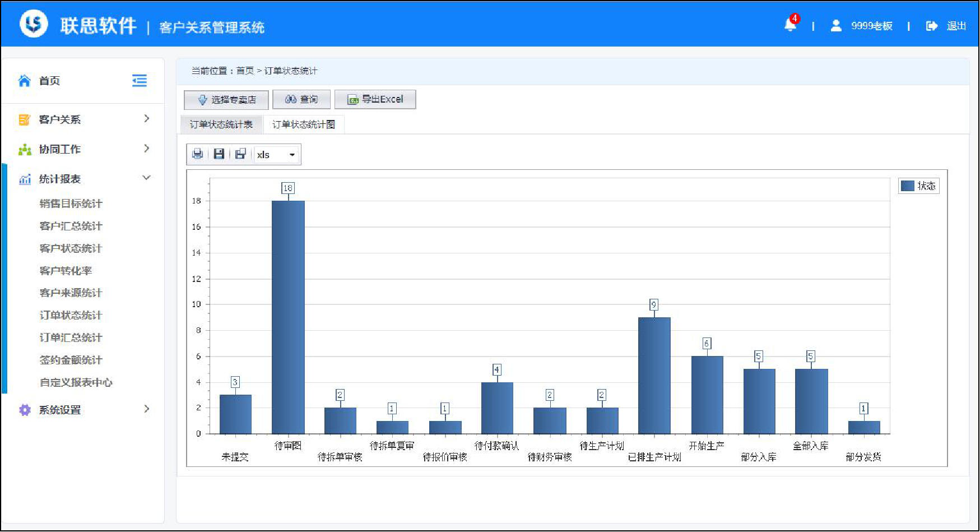Viewport: 980px width, 532px height.
Task: Click the 待审图 bar with value 18
Action: 288,317
